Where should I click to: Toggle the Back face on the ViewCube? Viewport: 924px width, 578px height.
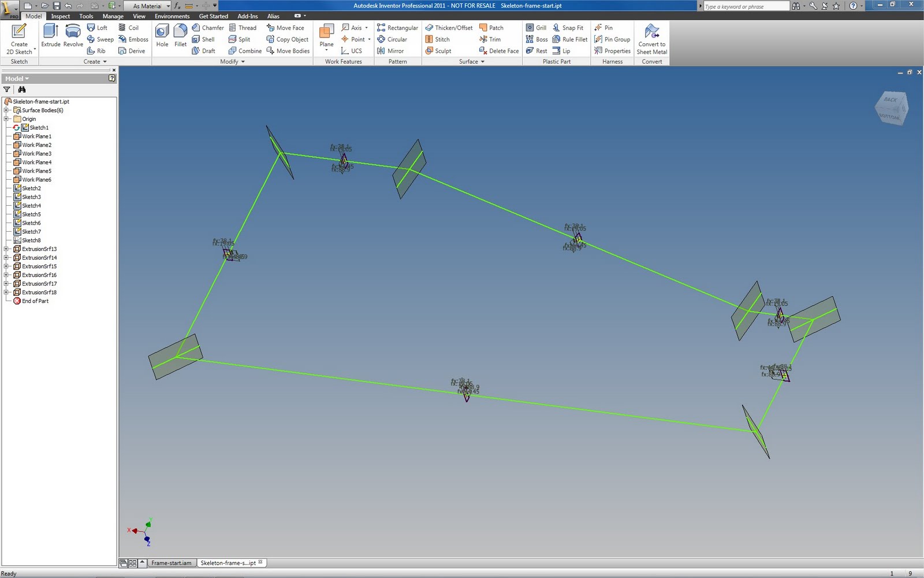pyautogui.click(x=890, y=100)
